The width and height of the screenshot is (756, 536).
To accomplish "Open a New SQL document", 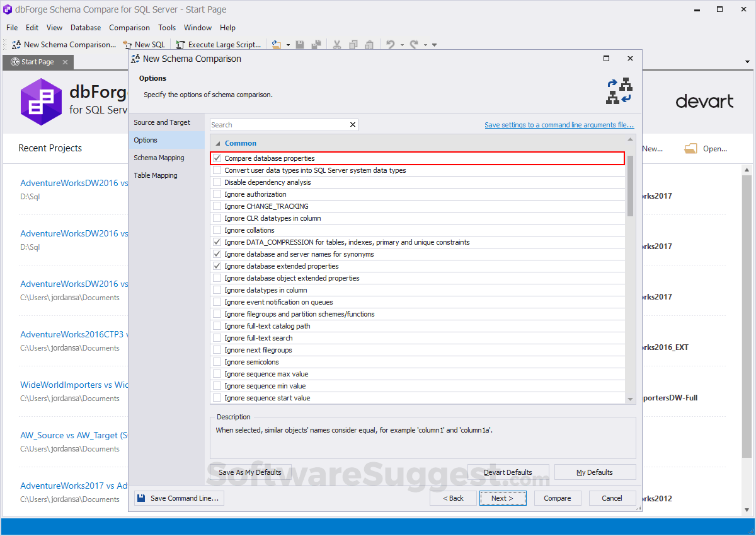I will 144,44.
